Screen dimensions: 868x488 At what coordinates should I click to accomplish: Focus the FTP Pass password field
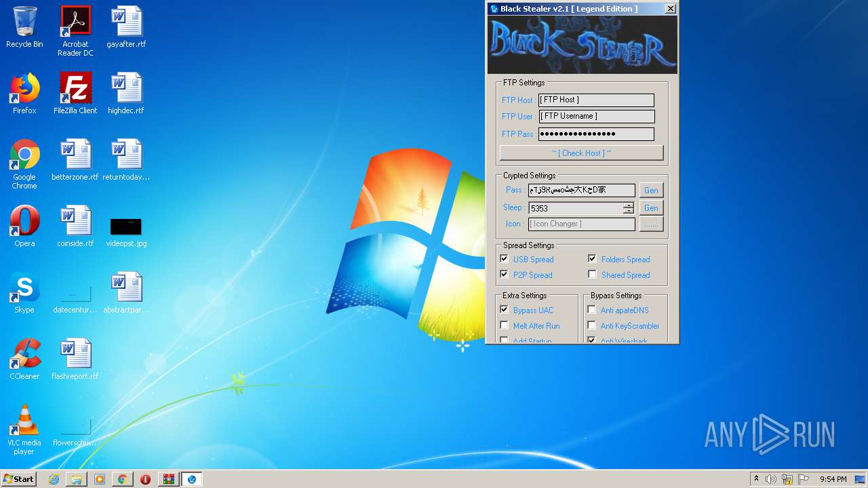[596, 134]
